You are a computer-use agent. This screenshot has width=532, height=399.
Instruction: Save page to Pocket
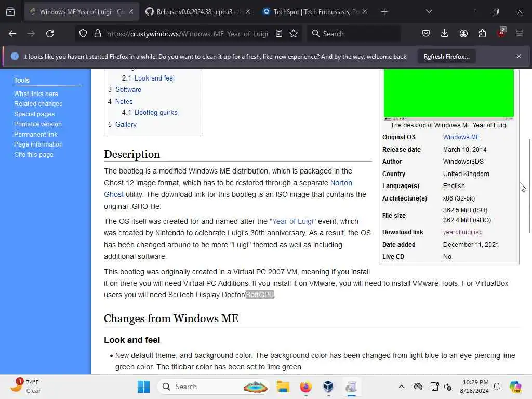[x=426, y=34]
